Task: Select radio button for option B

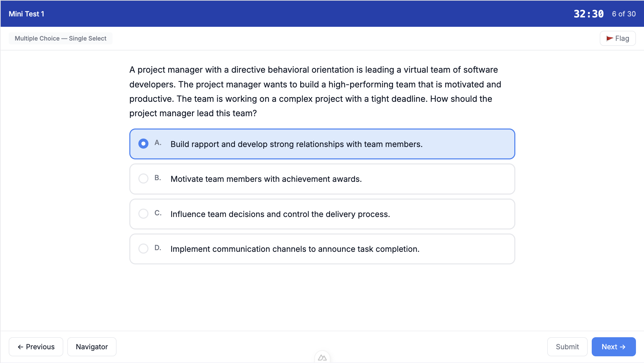Action: point(143,178)
